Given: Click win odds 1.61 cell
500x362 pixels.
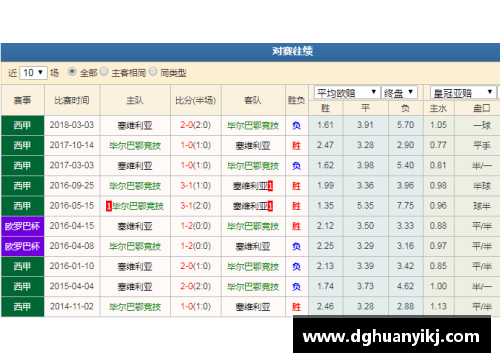Looking at the screenshot, I should [x=326, y=125].
